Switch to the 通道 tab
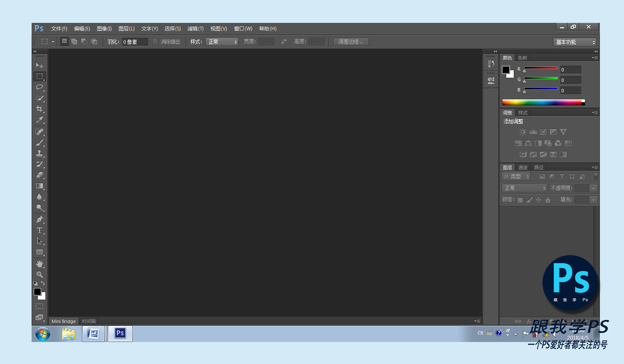Viewport: 624px width, 364px height. coord(523,167)
